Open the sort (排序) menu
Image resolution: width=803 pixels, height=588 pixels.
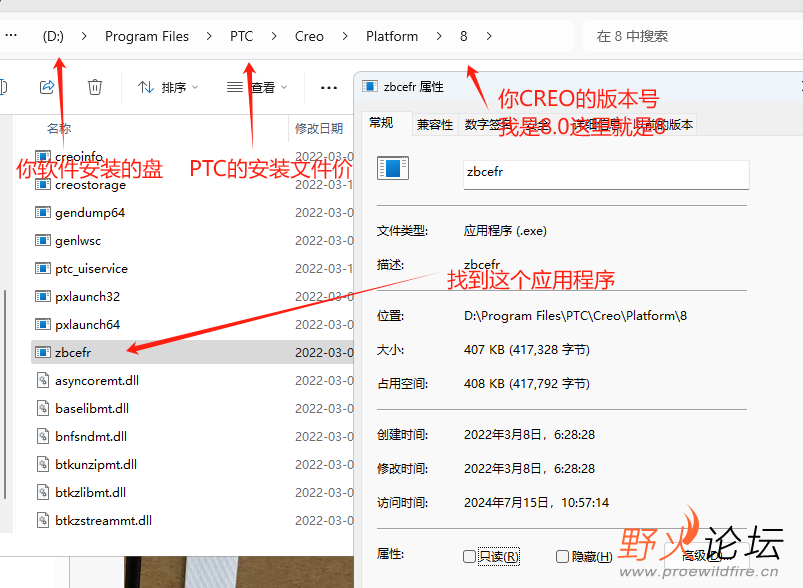pos(167,88)
